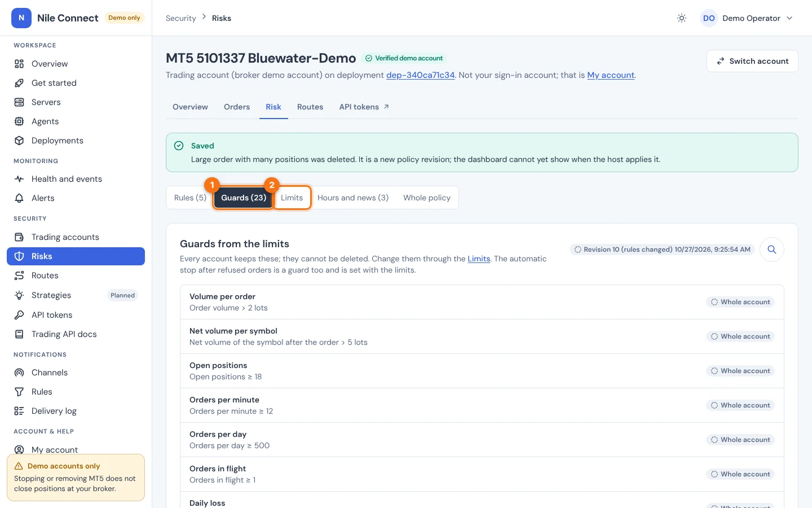Open the Orders tab

[237, 107]
